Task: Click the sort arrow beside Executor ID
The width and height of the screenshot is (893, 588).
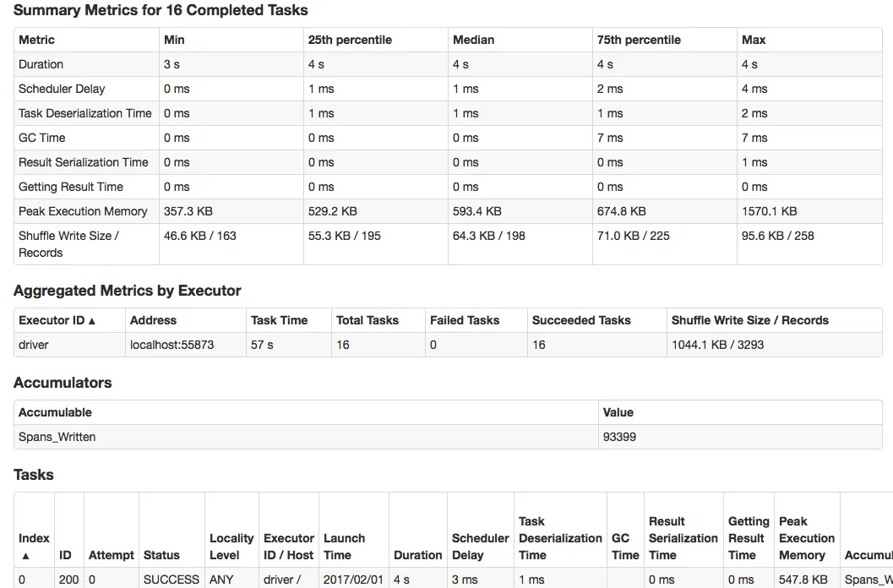Action: pos(92,321)
